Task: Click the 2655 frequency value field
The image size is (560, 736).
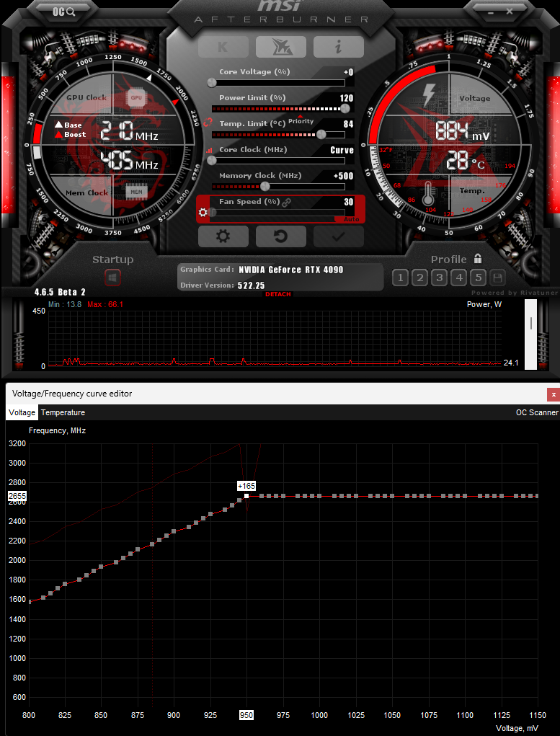Action: pyautogui.click(x=17, y=496)
